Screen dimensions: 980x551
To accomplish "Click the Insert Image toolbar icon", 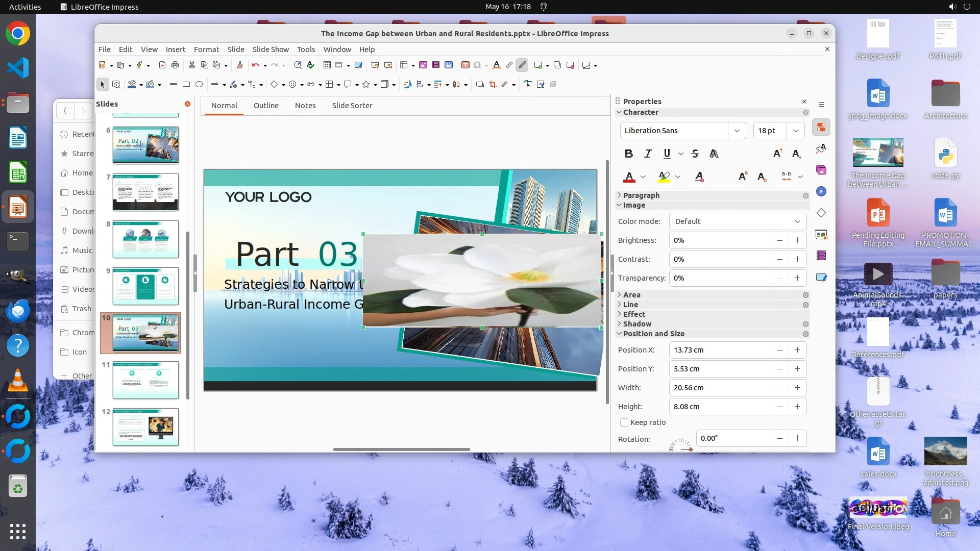I will 423,65.
